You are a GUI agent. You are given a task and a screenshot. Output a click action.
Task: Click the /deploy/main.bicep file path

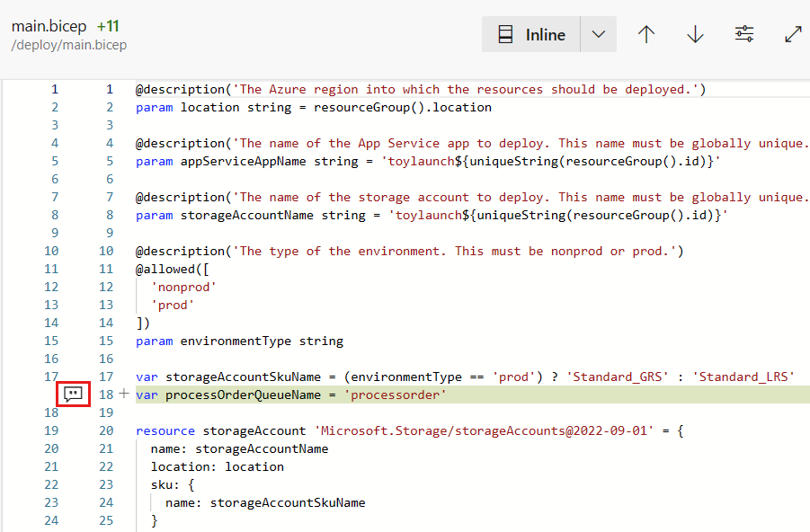[69, 45]
